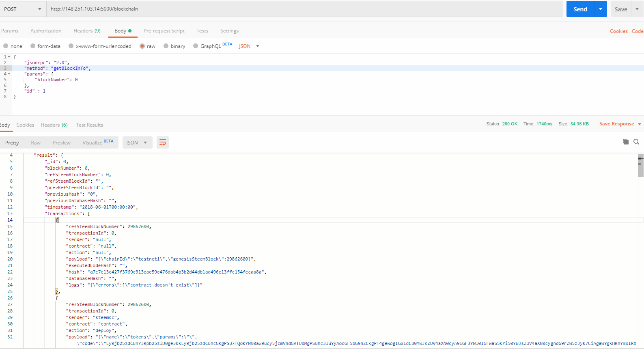This screenshot has width=644, height=349.
Task: Select the none body type
Action: coord(13,46)
